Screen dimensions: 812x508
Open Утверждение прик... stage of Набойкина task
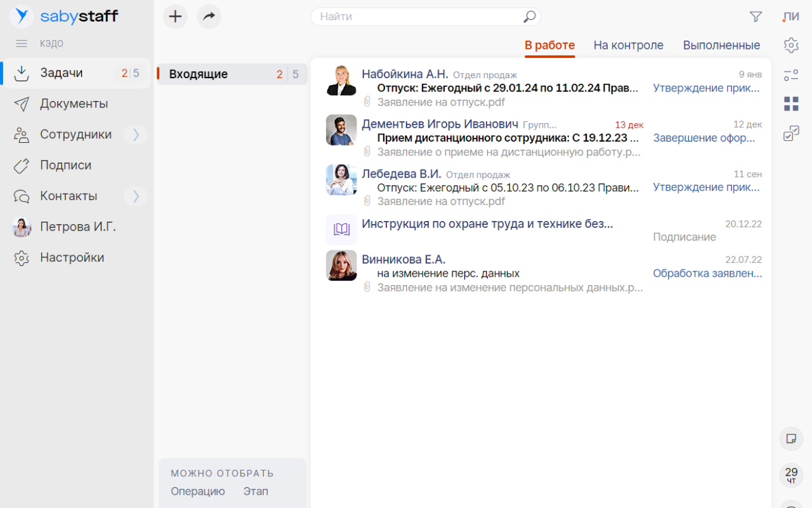click(707, 88)
